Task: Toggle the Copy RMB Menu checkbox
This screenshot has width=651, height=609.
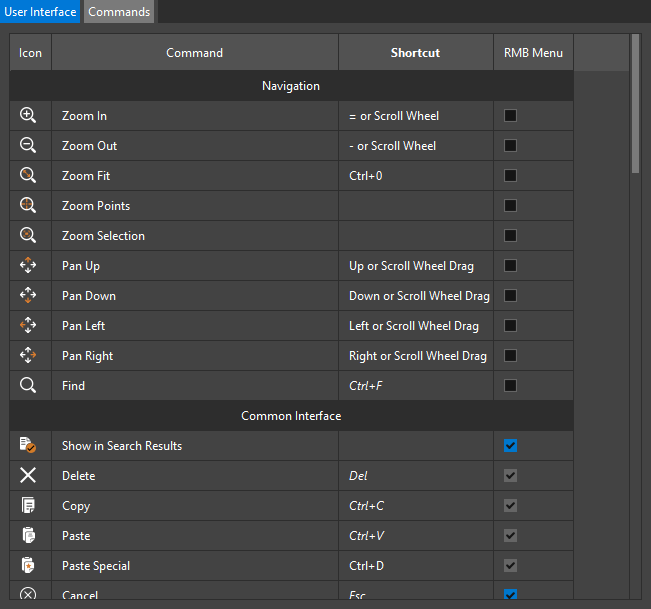Action: 510,505
